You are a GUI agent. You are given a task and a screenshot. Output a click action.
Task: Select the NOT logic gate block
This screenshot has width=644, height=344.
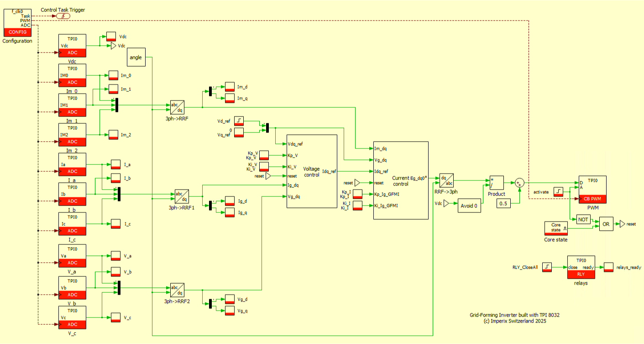pos(583,219)
